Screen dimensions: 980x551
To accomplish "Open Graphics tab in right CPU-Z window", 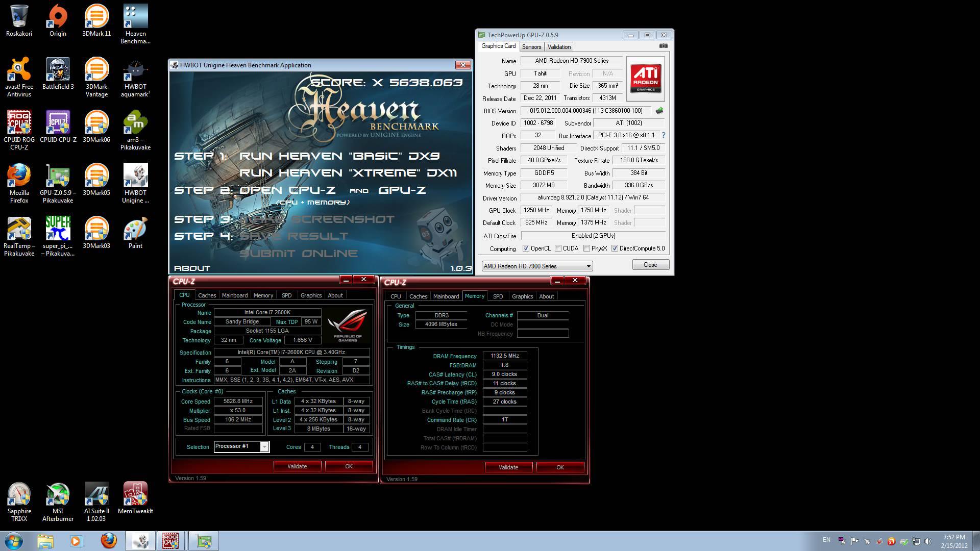I will point(522,296).
